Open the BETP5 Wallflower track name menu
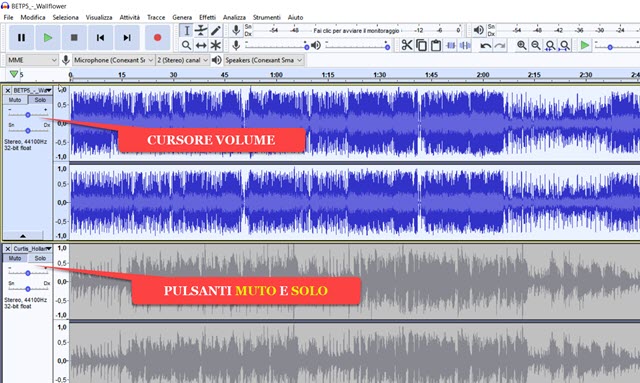 coord(32,90)
